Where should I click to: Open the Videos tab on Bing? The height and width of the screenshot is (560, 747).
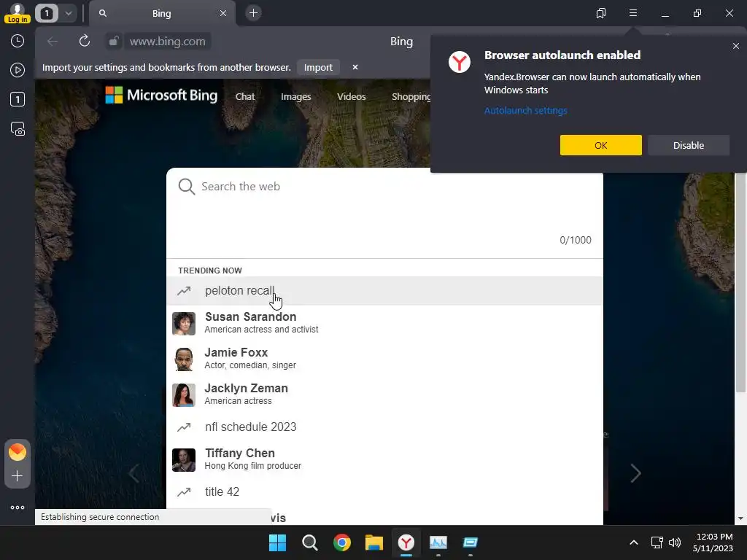(x=352, y=97)
